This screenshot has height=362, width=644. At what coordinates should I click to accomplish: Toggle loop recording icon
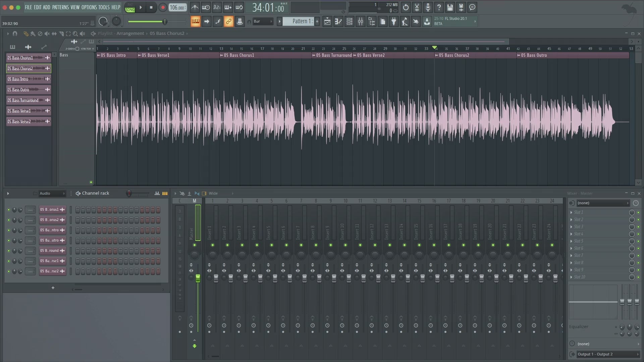tap(239, 7)
